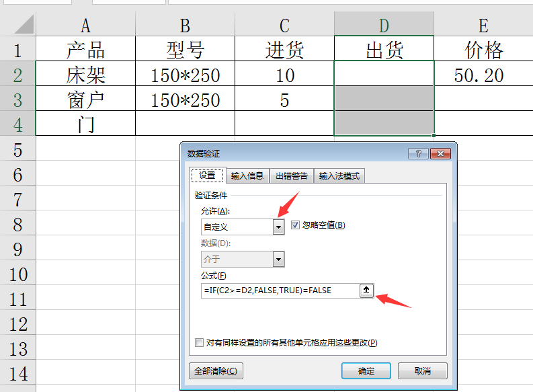Click cell containing 价格
The height and width of the screenshot is (392, 533).
(x=483, y=48)
